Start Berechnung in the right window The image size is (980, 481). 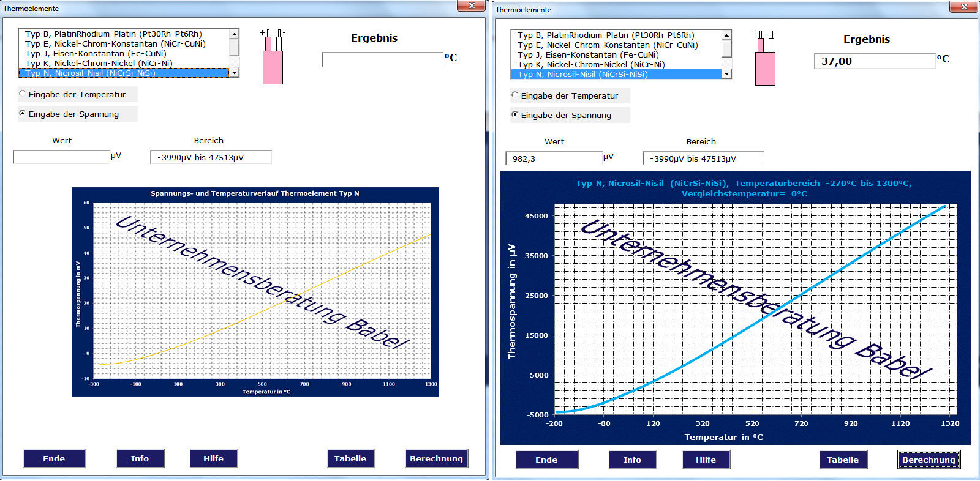pyautogui.click(x=929, y=460)
